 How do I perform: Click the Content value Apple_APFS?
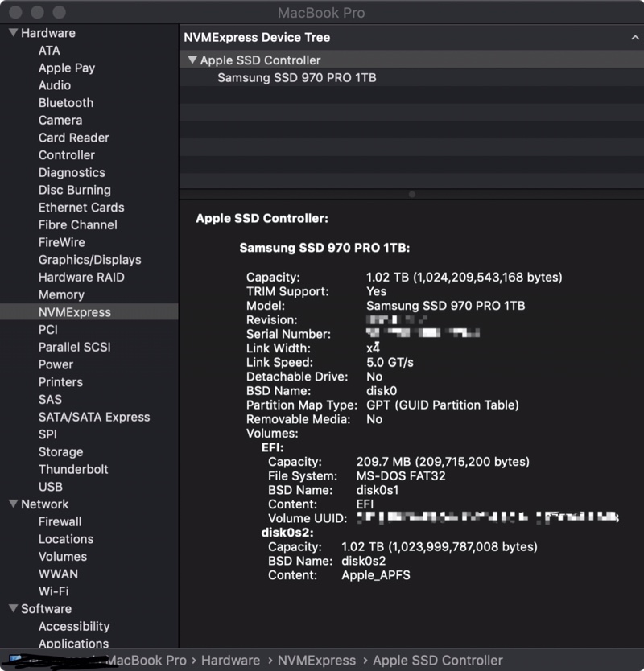click(376, 575)
